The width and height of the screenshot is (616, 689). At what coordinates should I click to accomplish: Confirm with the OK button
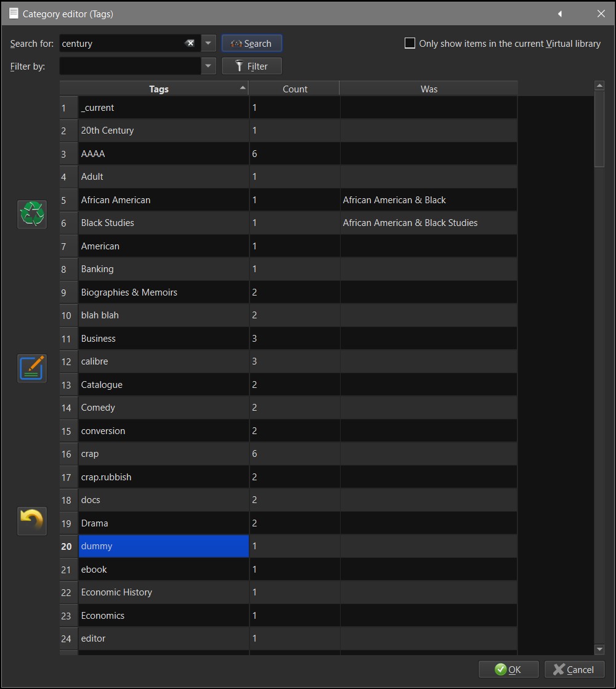pyautogui.click(x=509, y=669)
